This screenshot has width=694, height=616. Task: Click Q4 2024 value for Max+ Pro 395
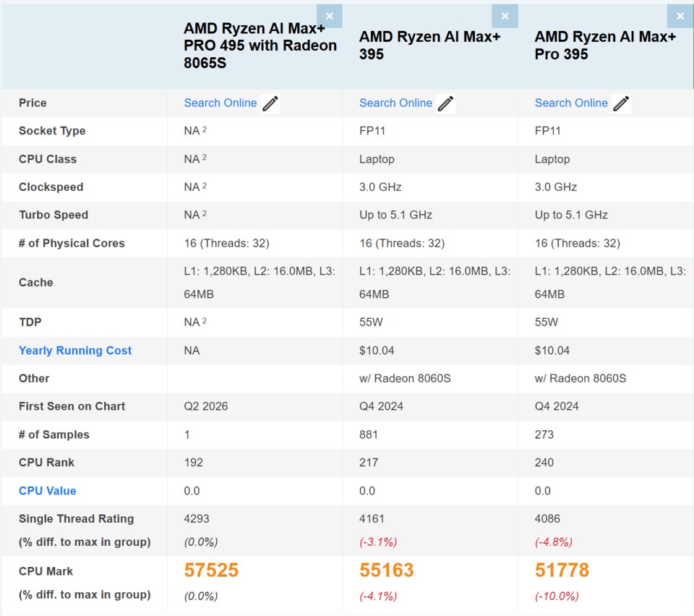[x=557, y=406]
